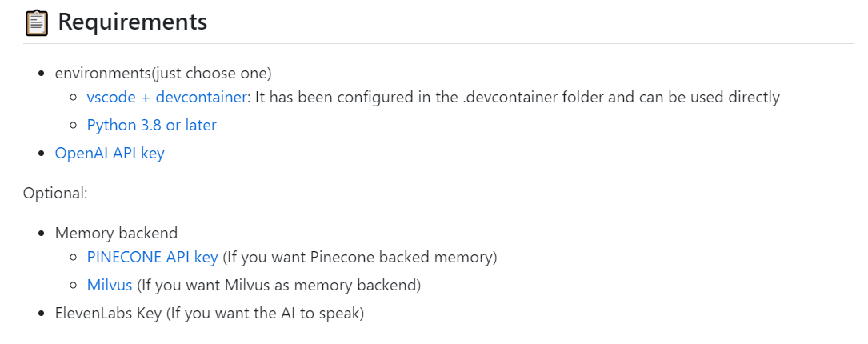This screenshot has height=344, width=868.
Task: Click the bullet before ElevenLabs Key
Action: click(x=42, y=314)
